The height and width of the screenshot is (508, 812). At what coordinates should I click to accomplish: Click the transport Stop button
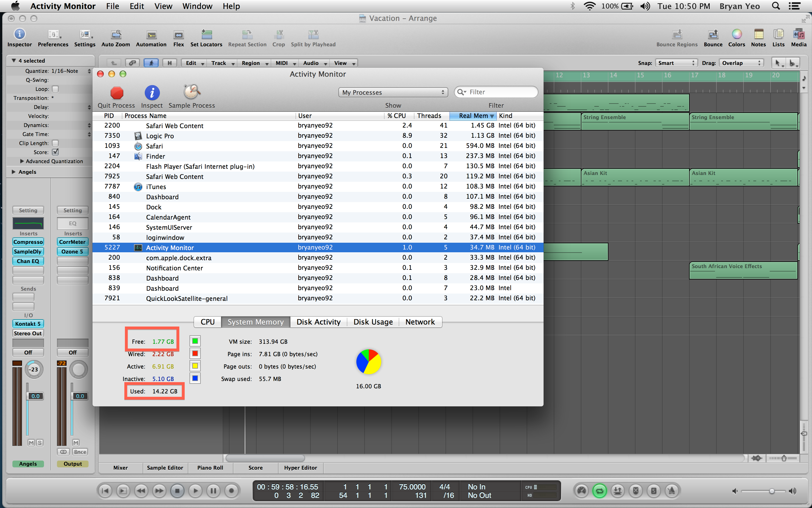click(x=177, y=491)
